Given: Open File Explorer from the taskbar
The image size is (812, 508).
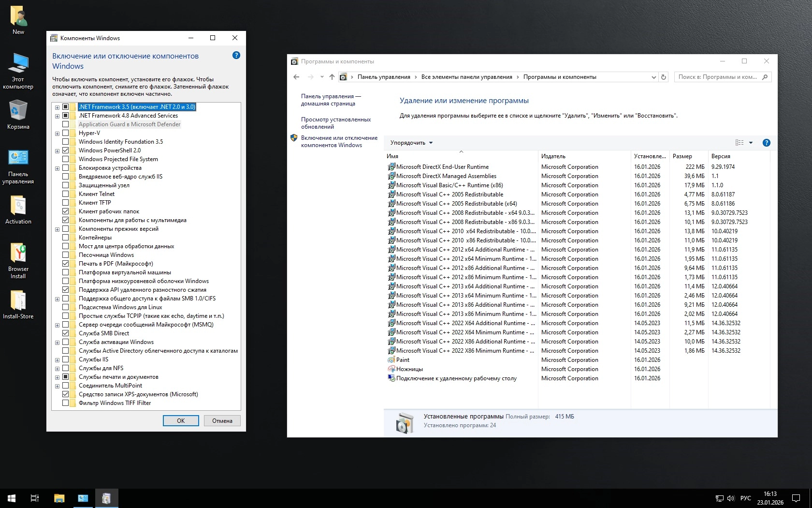Looking at the screenshot, I should pyautogui.click(x=59, y=498).
